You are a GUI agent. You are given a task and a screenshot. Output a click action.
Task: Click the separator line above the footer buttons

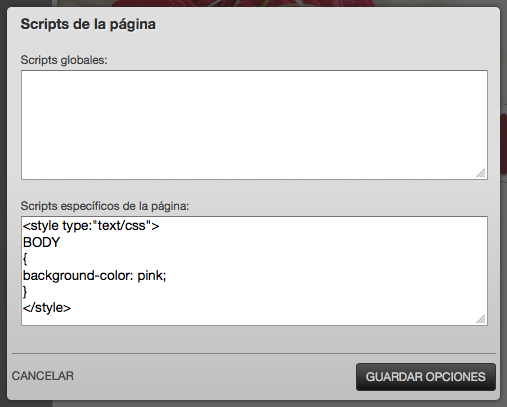[254, 353]
